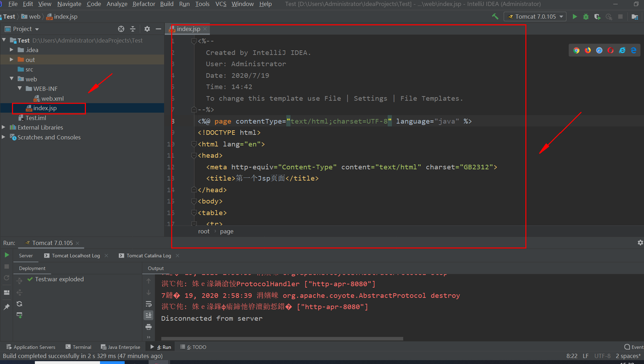Click the Run panel settings gear
This screenshot has height=364, width=644.
(640, 242)
